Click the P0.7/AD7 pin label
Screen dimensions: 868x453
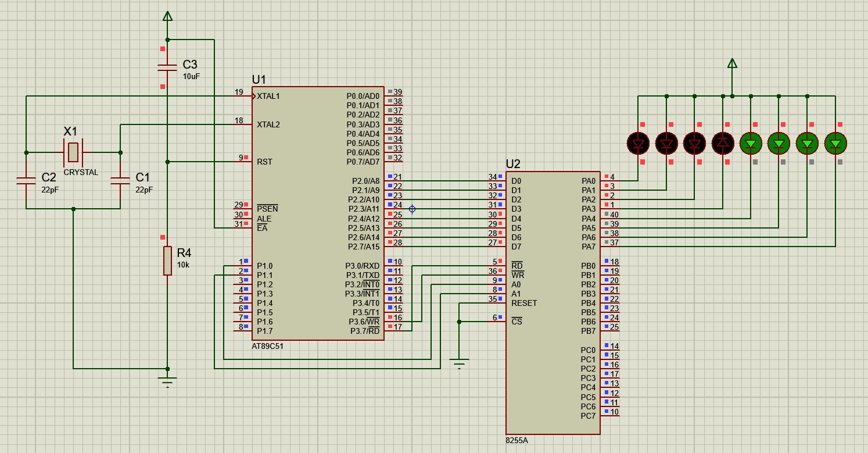point(363,162)
